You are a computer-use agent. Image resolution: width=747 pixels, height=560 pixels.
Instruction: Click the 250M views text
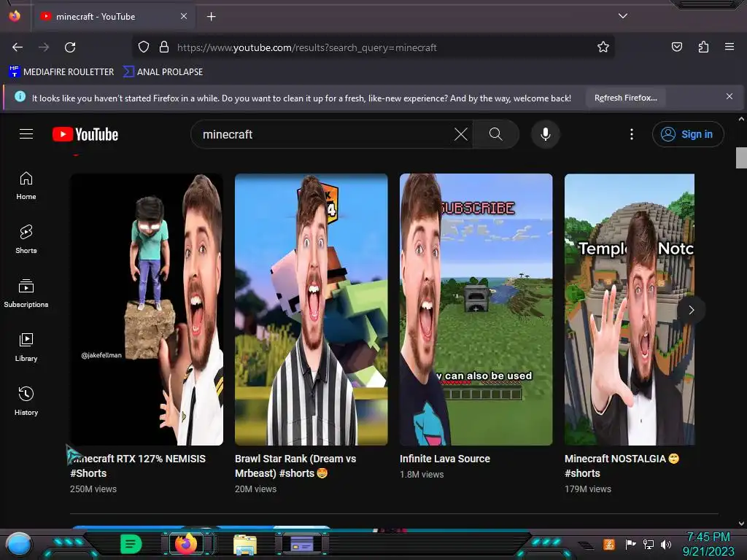pos(93,489)
